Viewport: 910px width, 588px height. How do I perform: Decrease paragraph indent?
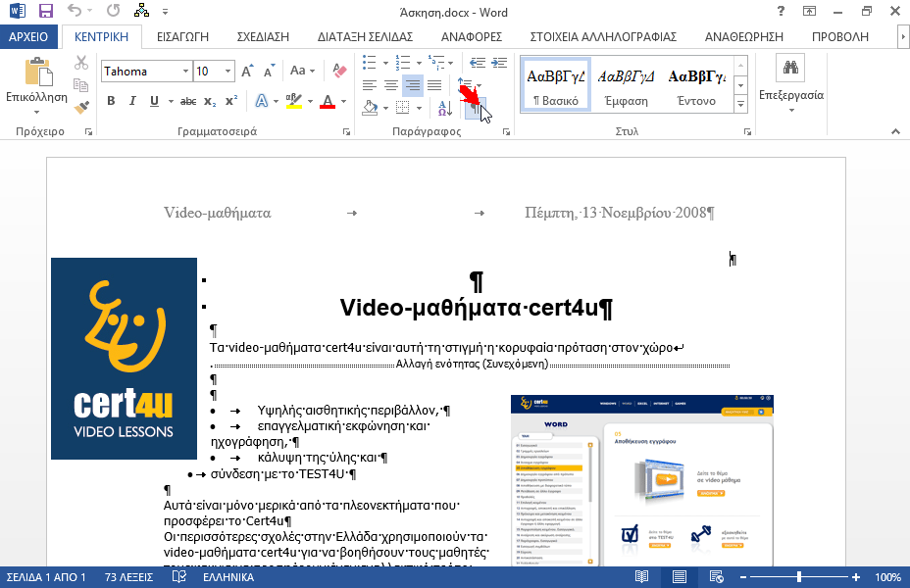(x=477, y=62)
